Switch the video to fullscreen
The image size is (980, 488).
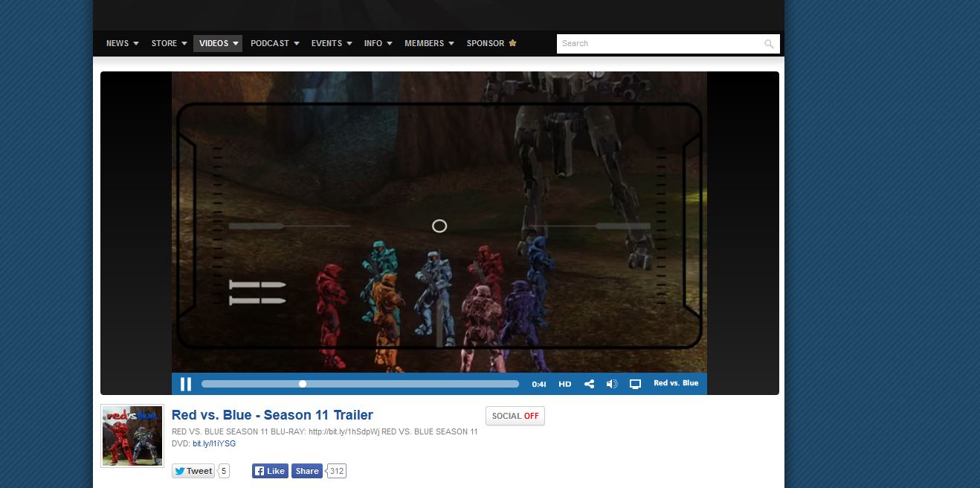[635, 384]
